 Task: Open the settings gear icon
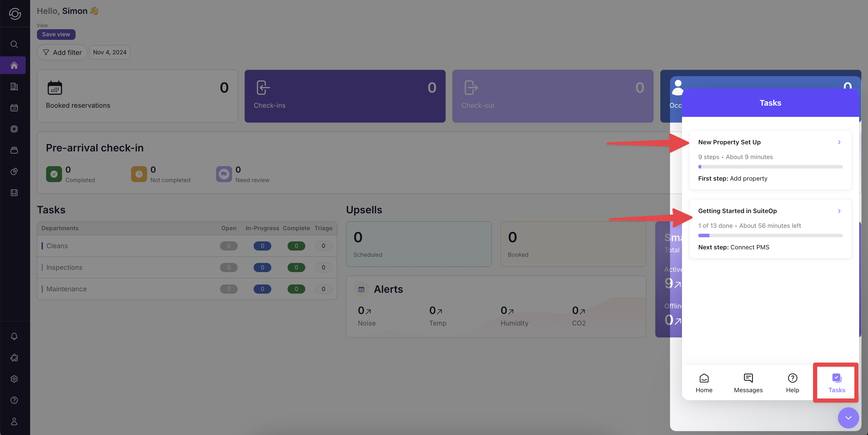[x=14, y=379]
